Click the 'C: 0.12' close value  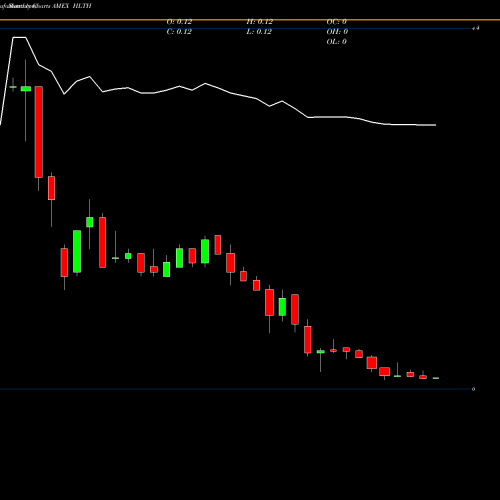179,32
